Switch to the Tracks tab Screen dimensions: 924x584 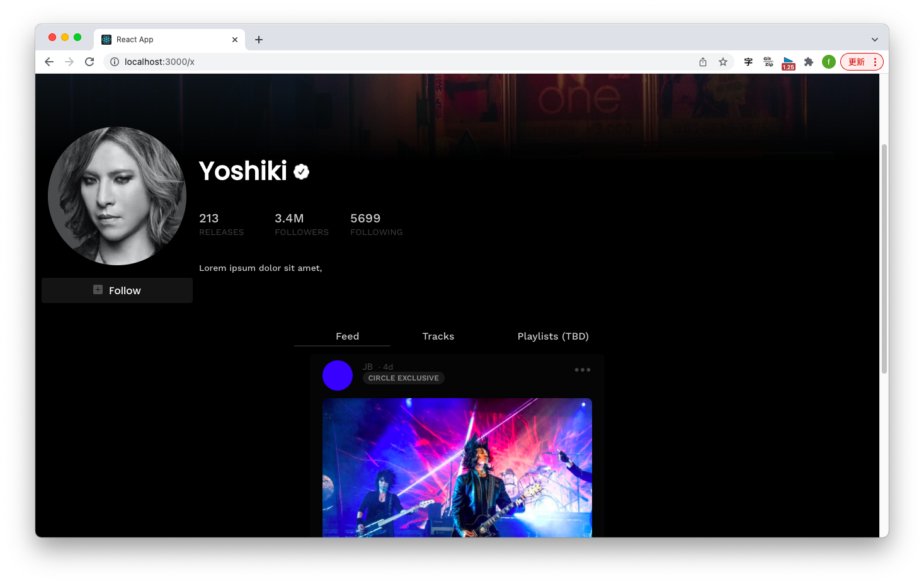(438, 336)
